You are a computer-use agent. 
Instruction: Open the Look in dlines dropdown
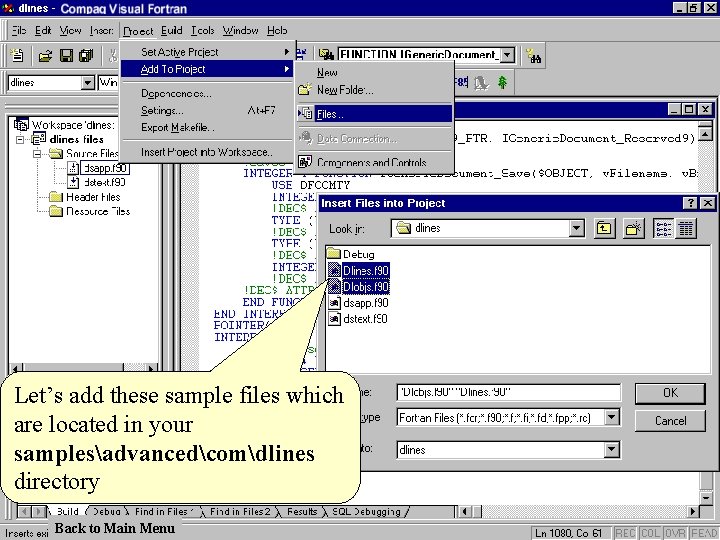click(x=576, y=228)
